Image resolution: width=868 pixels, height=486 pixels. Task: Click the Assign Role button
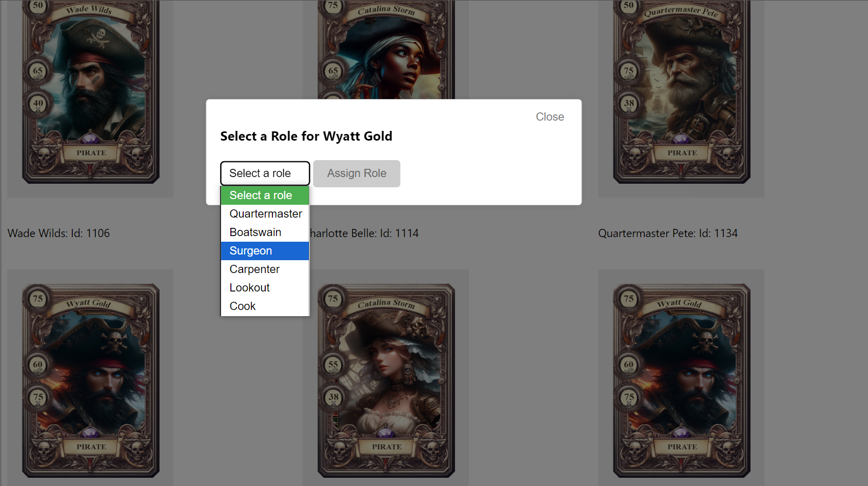(x=357, y=173)
